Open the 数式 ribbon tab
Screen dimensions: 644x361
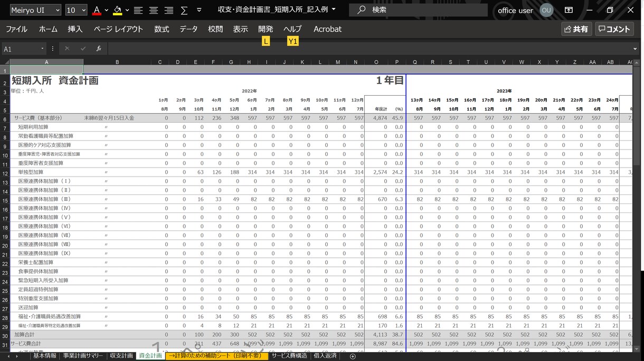coord(162,29)
